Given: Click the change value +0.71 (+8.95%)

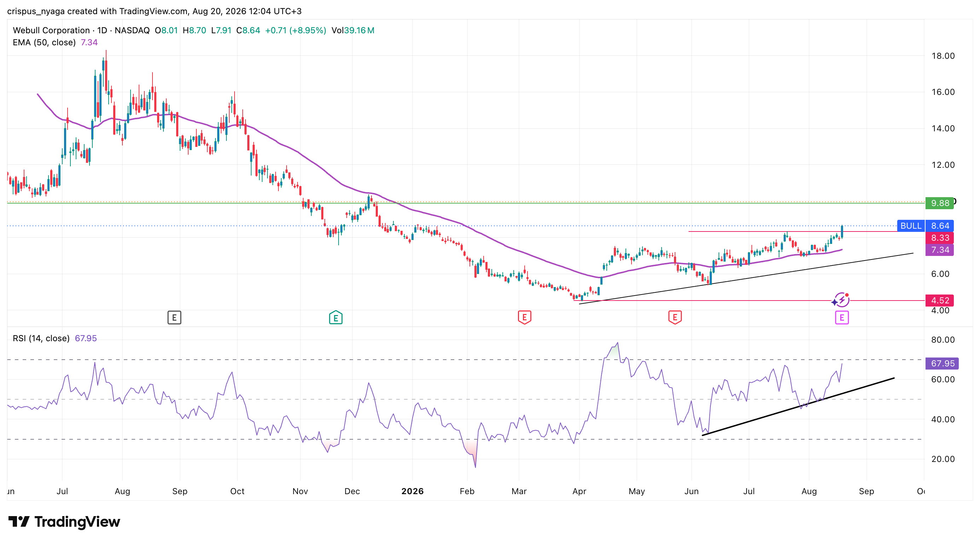Looking at the screenshot, I should [296, 30].
